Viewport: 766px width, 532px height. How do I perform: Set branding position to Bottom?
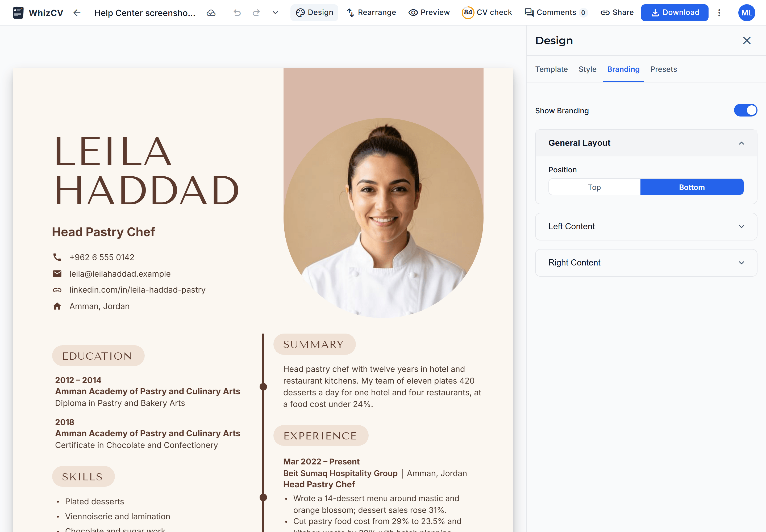pos(692,187)
